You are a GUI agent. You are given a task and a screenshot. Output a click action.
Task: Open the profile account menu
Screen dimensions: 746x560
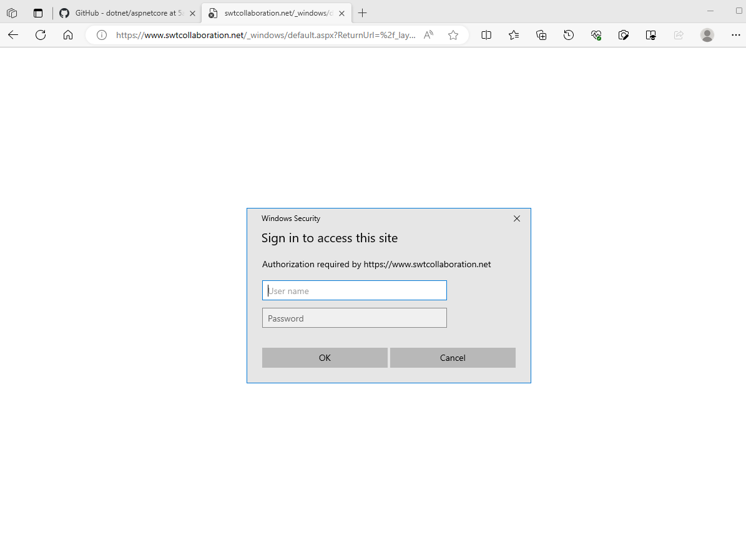tap(707, 35)
